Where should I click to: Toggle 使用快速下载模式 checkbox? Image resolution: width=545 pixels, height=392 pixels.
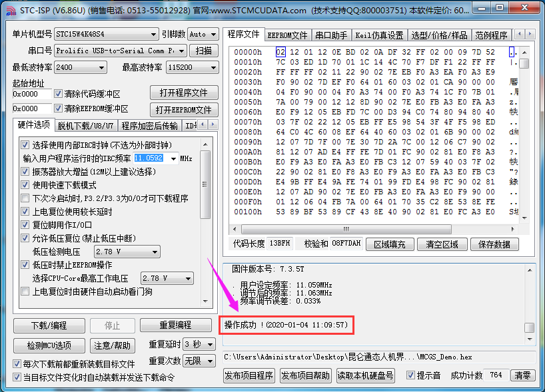click(x=25, y=185)
